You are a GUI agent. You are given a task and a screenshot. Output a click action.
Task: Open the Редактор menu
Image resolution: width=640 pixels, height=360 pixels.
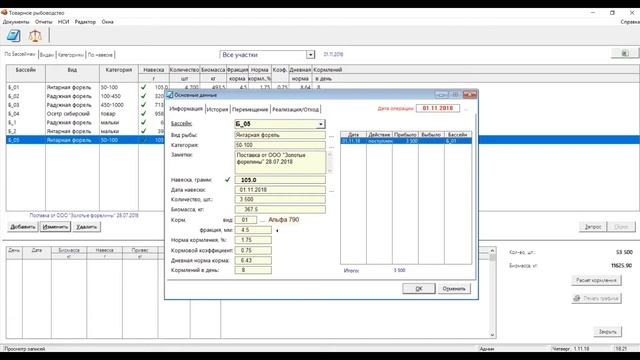click(x=85, y=22)
